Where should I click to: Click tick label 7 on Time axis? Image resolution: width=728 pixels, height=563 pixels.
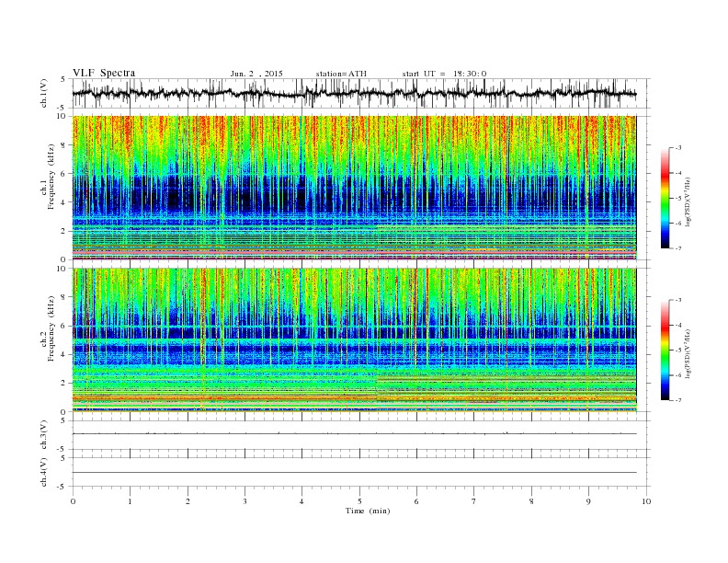click(x=474, y=501)
